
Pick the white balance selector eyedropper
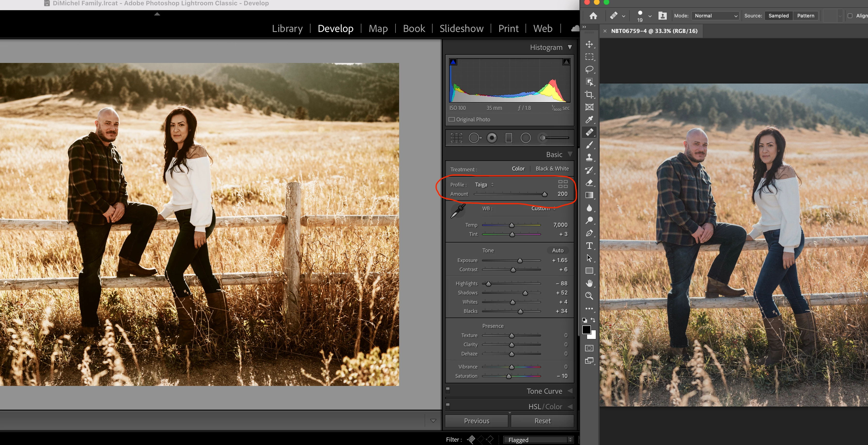click(x=458, y=211)
